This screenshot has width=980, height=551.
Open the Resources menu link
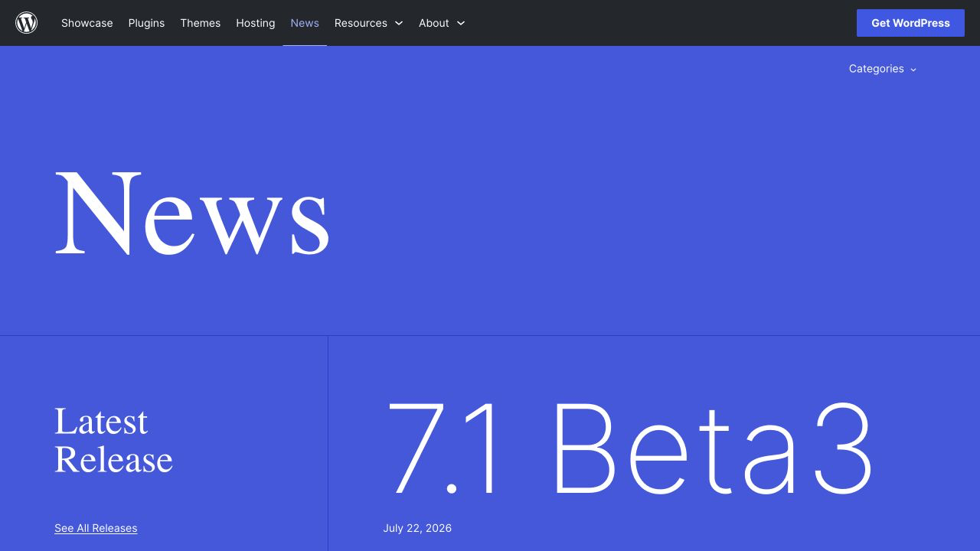point(361,23)
